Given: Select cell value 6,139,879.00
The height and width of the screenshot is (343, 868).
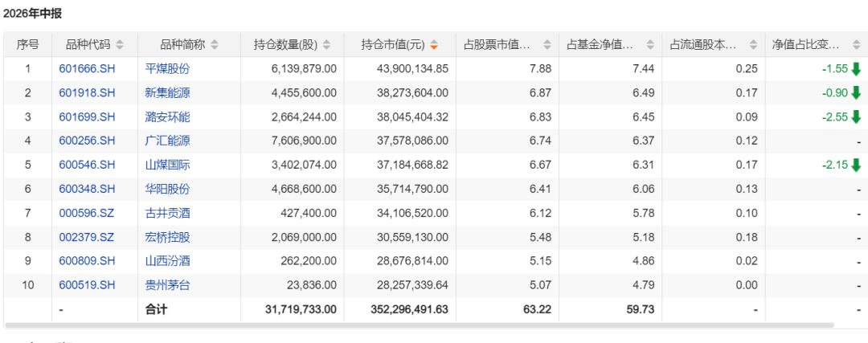Looking at the screenshot, I should (x=304, y=69).
